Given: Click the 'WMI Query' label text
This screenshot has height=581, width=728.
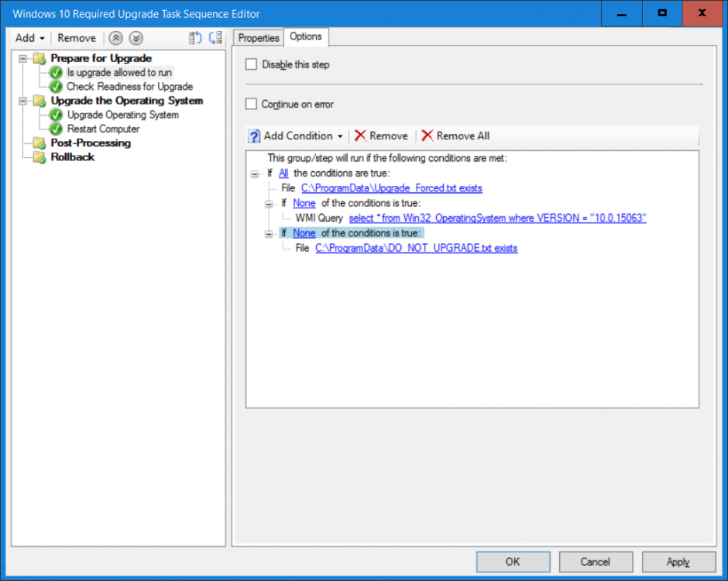Looking at the screenshot, I should click(x=319, y=218).
